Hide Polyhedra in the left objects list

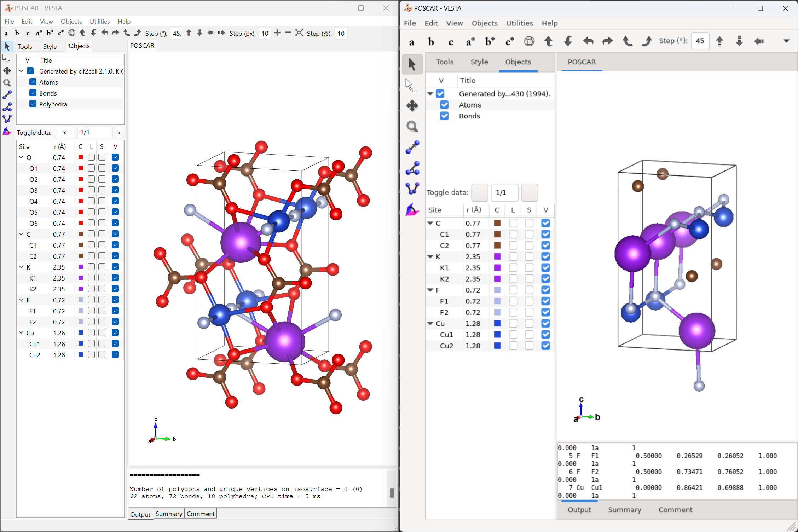[33, 104]
